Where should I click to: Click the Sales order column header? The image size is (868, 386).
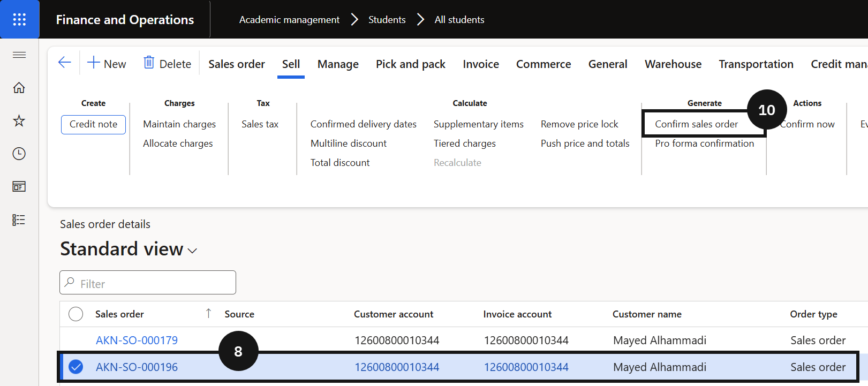coord(119,314)
